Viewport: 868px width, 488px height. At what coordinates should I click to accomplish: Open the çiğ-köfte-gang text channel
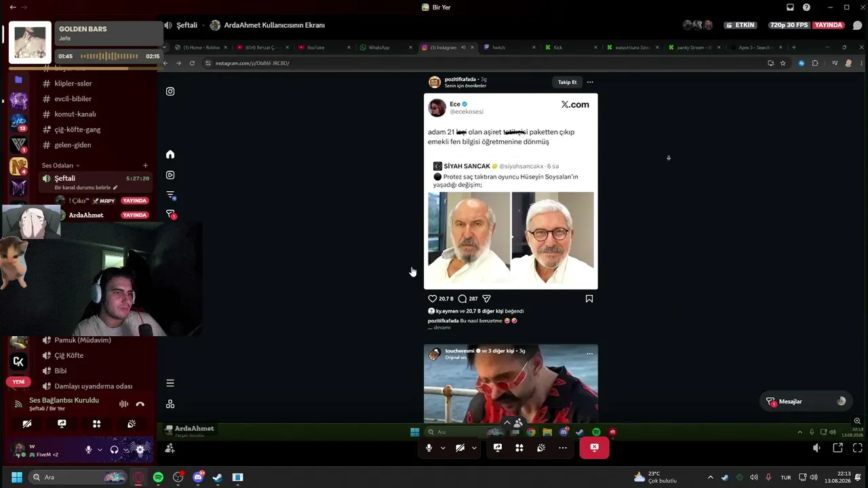click(x=77, y=129)
